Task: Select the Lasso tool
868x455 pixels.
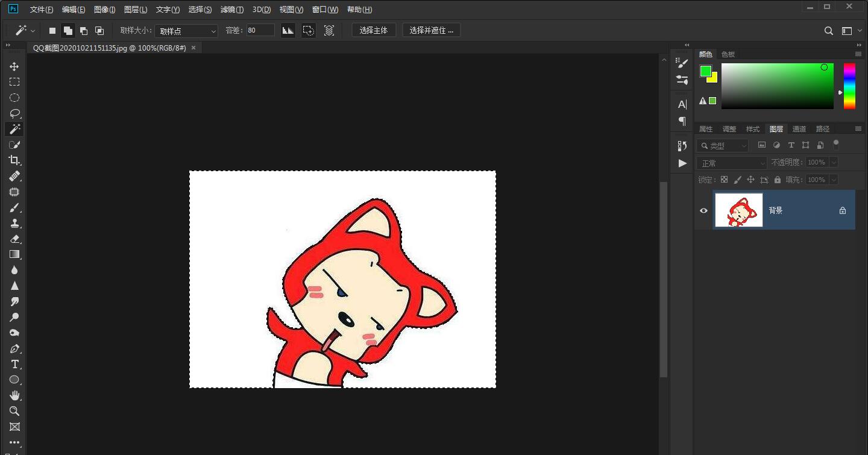Action: 14,113
